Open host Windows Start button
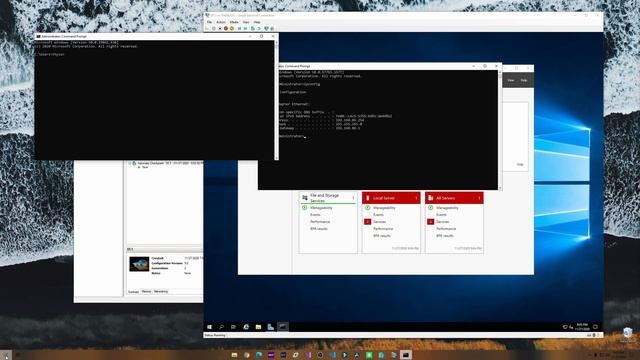Image resolution: width=640 pixels, height=360 pixels. coord(6,355)
